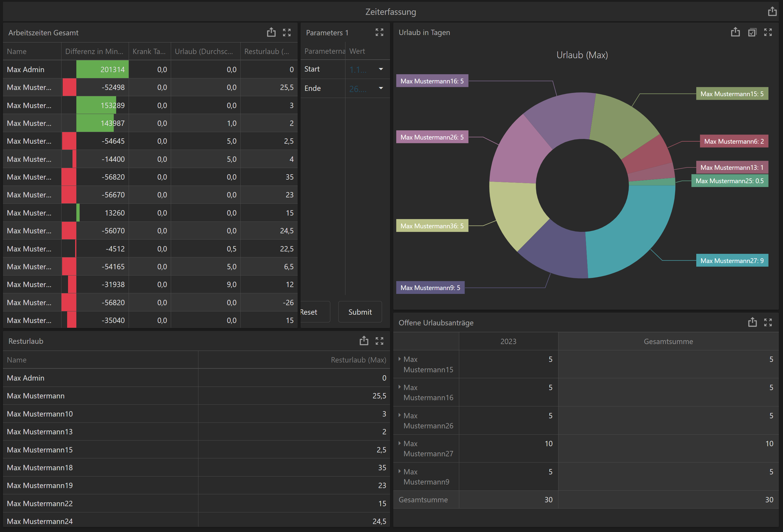This screenshot has height=532, width=783.
Task: Expand the Max Mustermann16 row
Action: (x=400, y=387)
